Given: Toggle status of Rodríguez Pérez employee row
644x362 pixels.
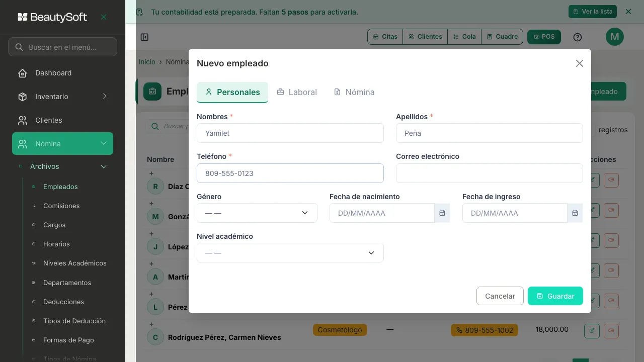Looking at the screenshot, I should click(x=611, y=330).
